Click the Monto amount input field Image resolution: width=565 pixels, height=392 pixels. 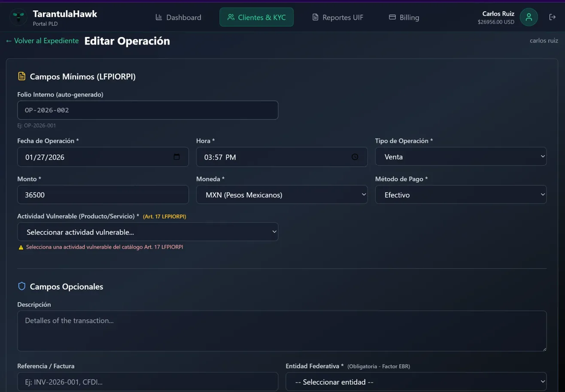click(x=103, y=195)
